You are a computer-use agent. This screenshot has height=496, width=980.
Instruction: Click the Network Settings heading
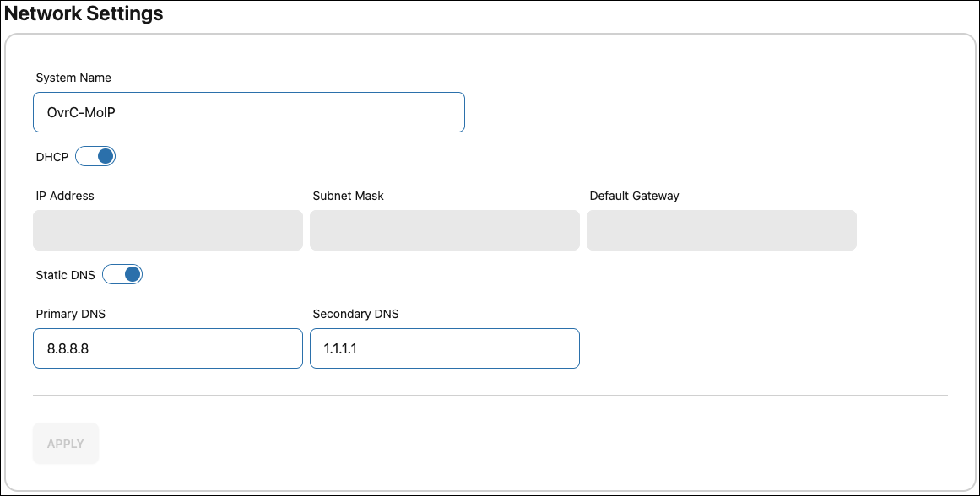[82, 13]
